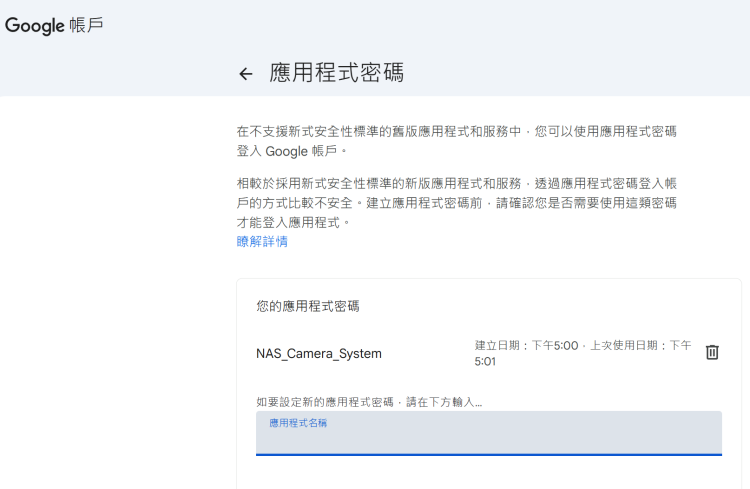Image resolution: width=750 pixels, height=489 pixels.
Task: Click the paragraph starting with 相較於採用新式安全性標準
Action: tap(456, 203)
